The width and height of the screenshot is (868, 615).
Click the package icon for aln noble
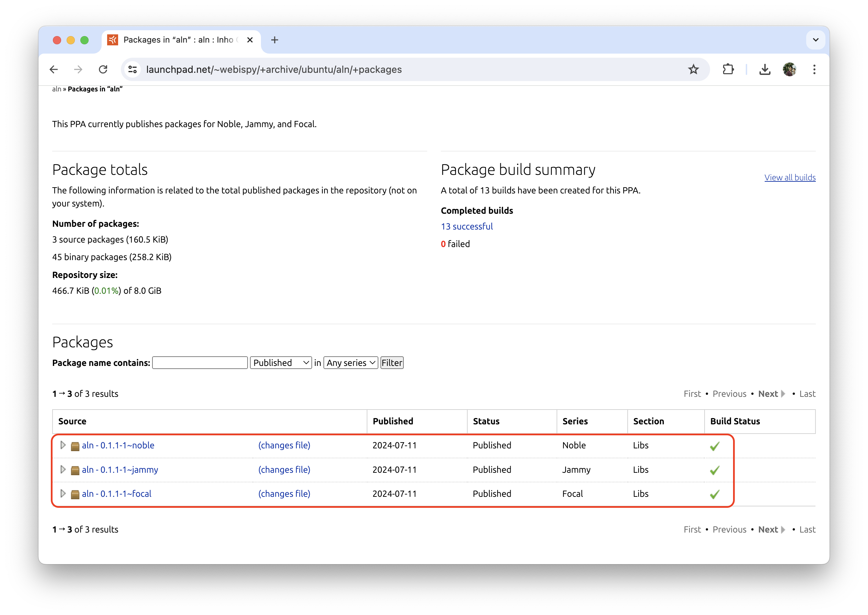(x=75, y=446)
